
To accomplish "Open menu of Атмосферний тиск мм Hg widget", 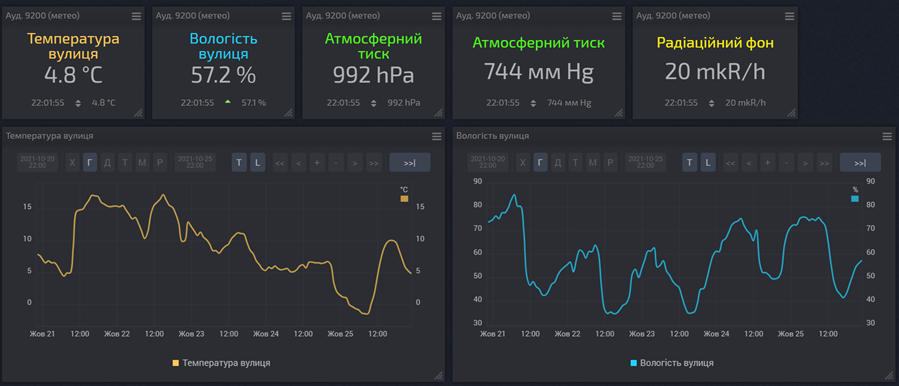I will coord(617,17).
